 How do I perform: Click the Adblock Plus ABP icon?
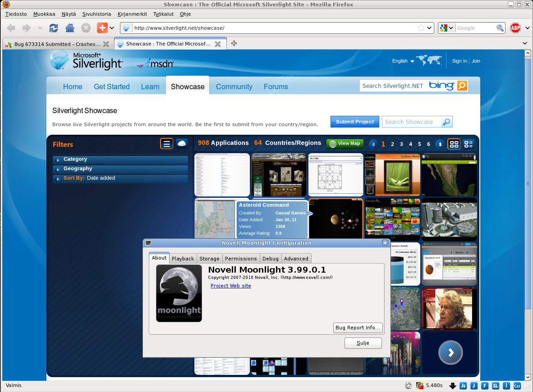[515, 28]
